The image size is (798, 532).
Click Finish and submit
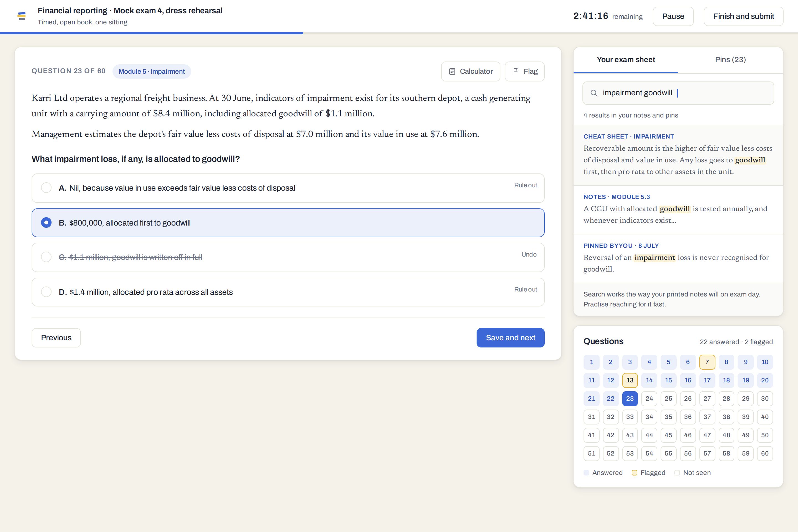tap(743, 16)
